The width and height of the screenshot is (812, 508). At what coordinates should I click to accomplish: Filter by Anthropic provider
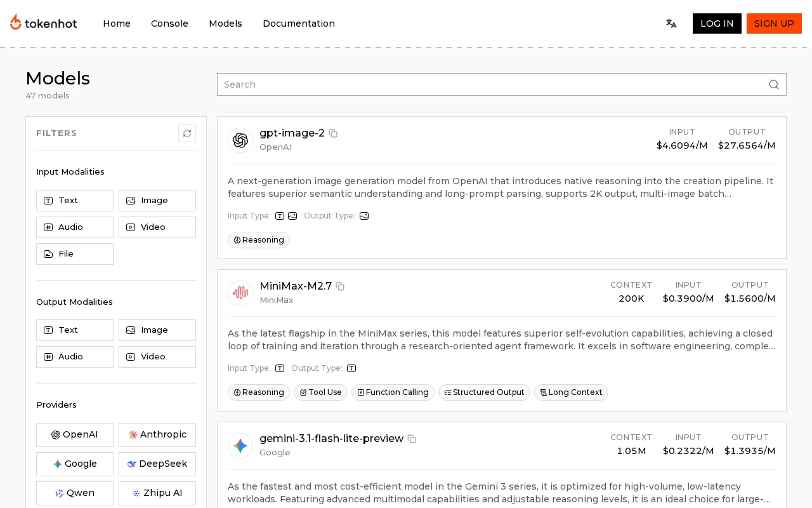coord(157,435)
